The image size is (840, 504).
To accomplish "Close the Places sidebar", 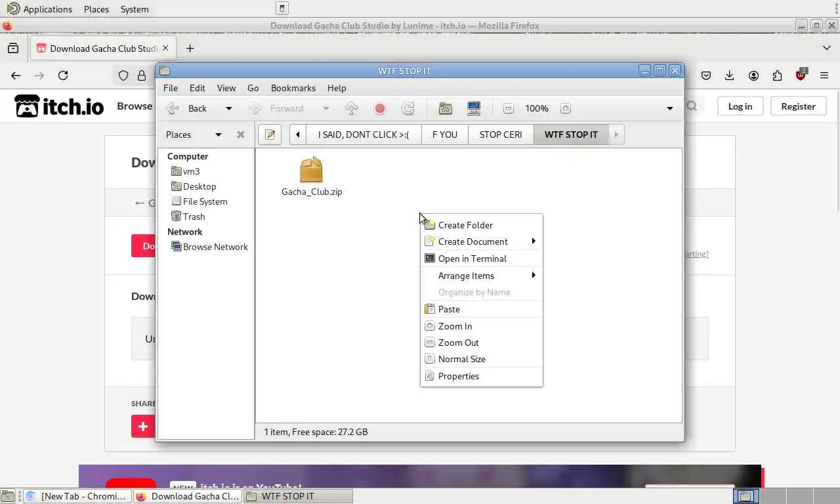I will pyautogui.click(x=241, y=135).
